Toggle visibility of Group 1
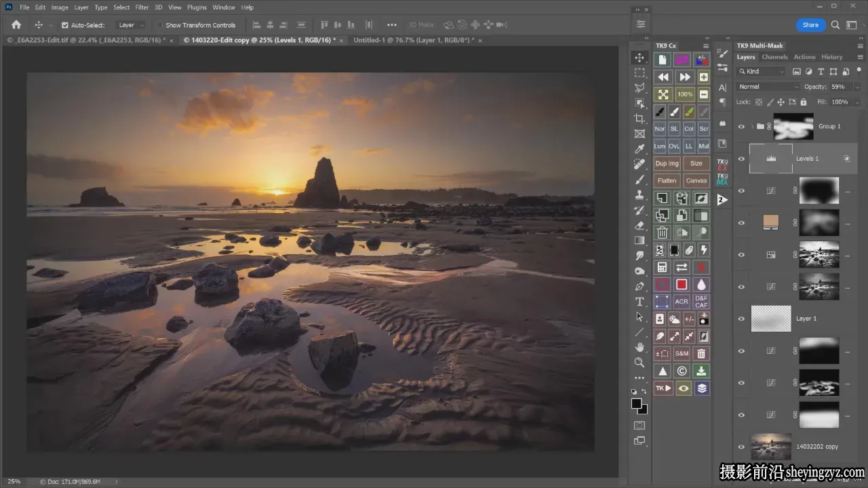Screen dimensions: 868x488 coord(741,127)
